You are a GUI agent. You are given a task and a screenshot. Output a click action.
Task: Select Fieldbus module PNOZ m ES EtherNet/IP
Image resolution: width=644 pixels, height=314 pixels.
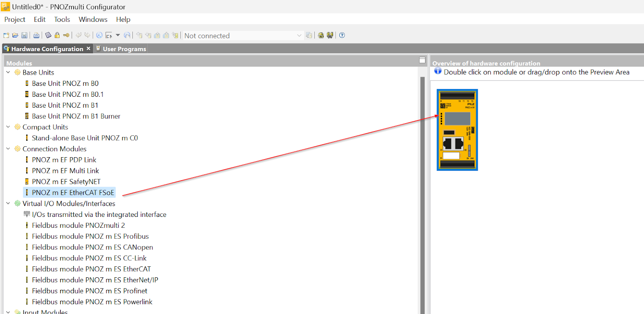95,280
